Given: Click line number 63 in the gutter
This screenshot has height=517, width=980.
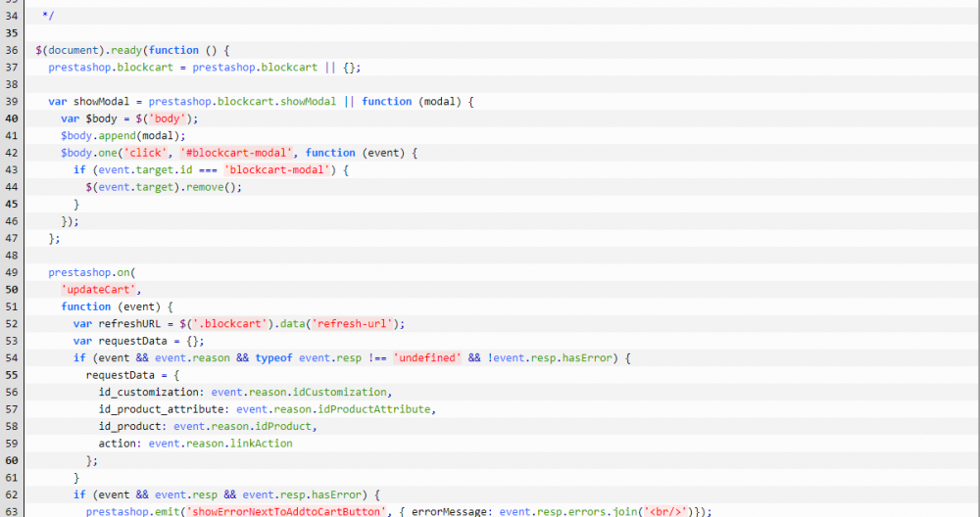Looking at the screenshot, I should point(11,511).
